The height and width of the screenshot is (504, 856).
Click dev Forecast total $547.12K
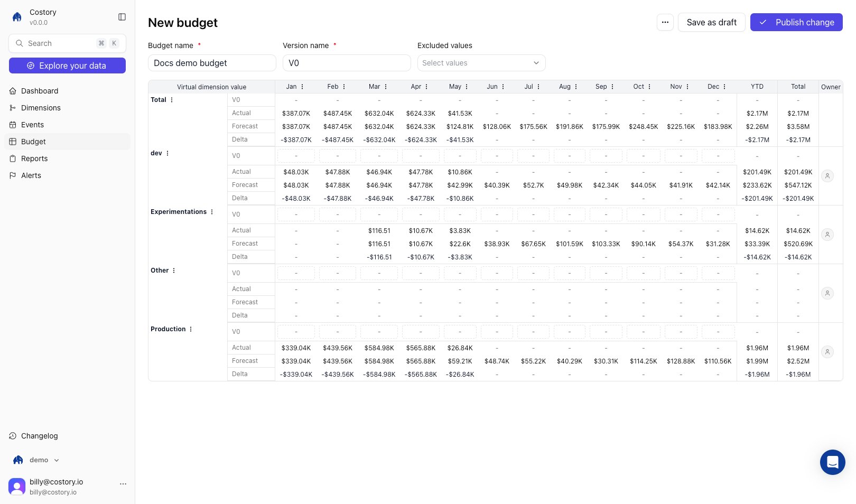[798, 185]
